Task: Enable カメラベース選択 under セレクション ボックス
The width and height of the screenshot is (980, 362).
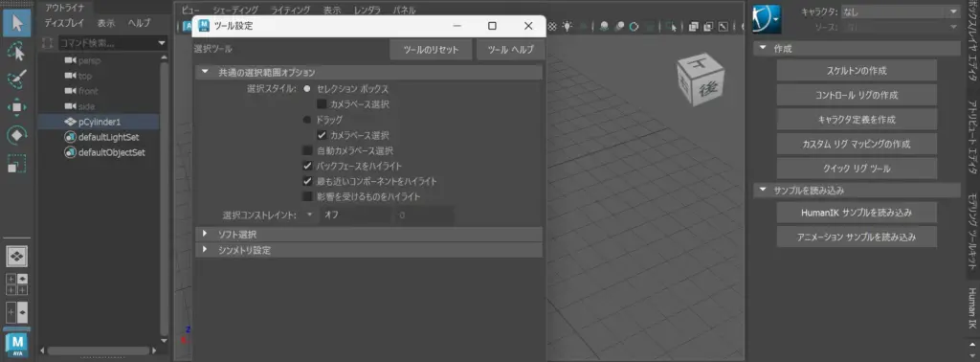Action: pos(322,104)
